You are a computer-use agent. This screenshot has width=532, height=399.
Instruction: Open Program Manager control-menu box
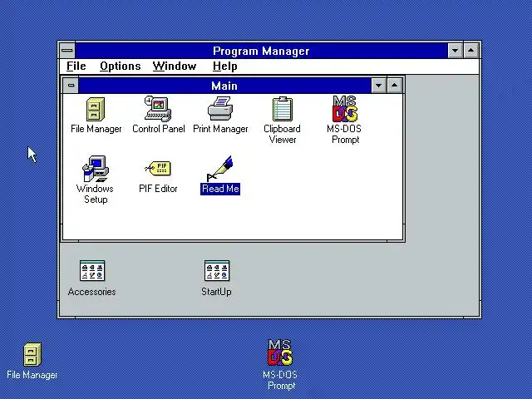pyautogui.click(x=67, y=51)
